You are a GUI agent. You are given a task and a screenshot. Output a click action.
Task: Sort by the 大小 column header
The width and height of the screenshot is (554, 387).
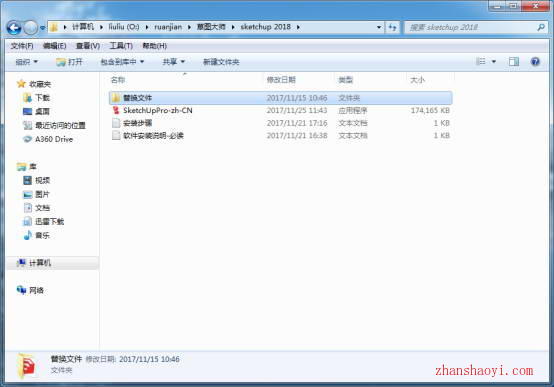[417, 80]
